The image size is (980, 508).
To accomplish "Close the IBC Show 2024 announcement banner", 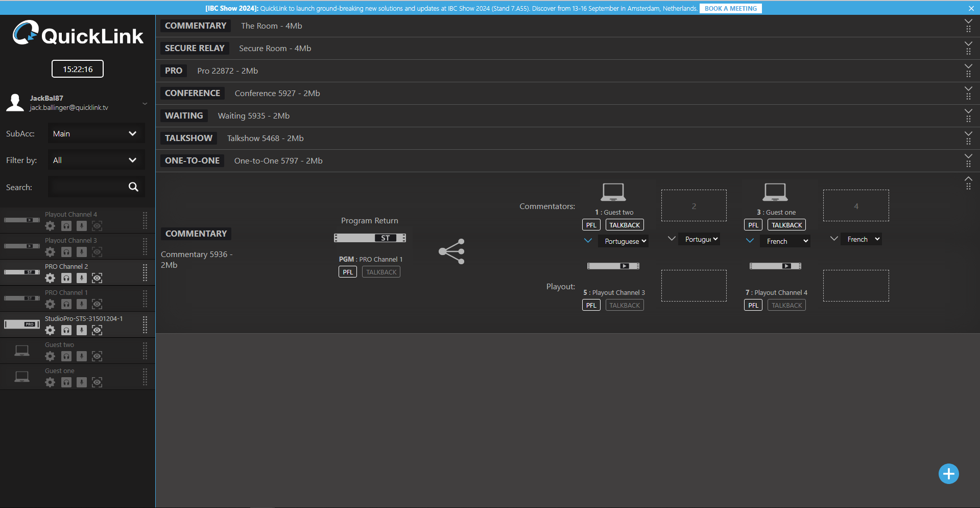I will click(971, 8).
